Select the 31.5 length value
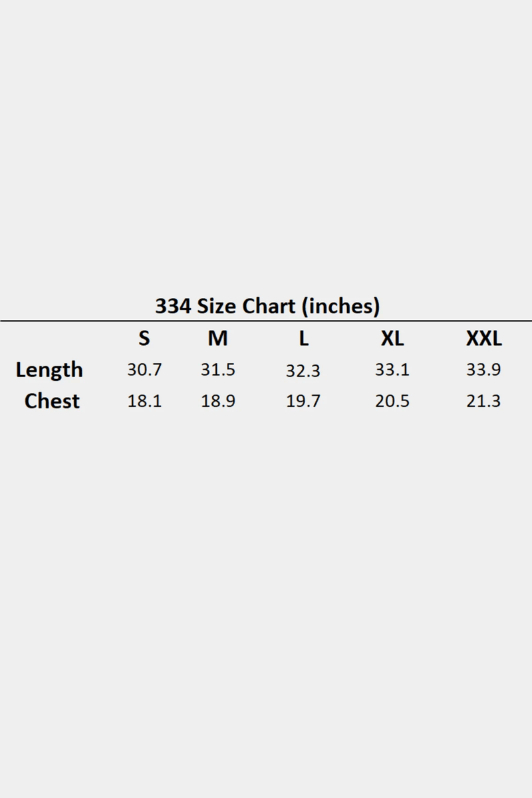The width and height of the screenshot is (532, 798). (x=217, y=370)
